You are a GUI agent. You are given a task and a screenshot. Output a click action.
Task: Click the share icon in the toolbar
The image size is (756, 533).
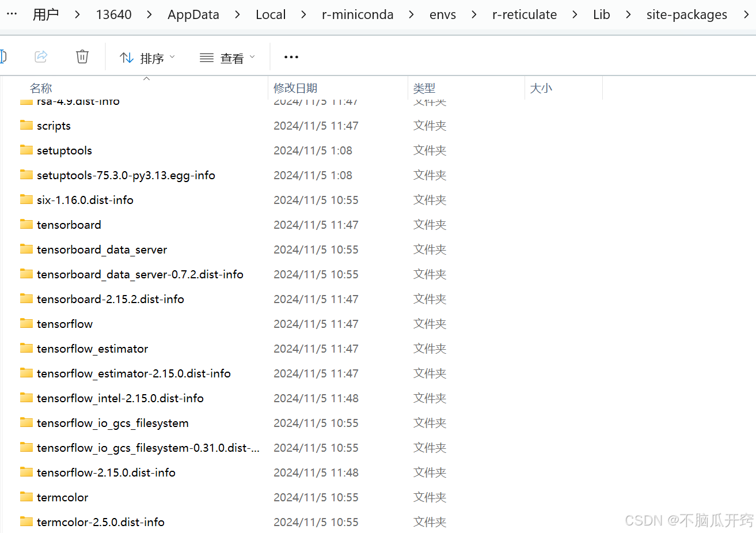[41, 56]
